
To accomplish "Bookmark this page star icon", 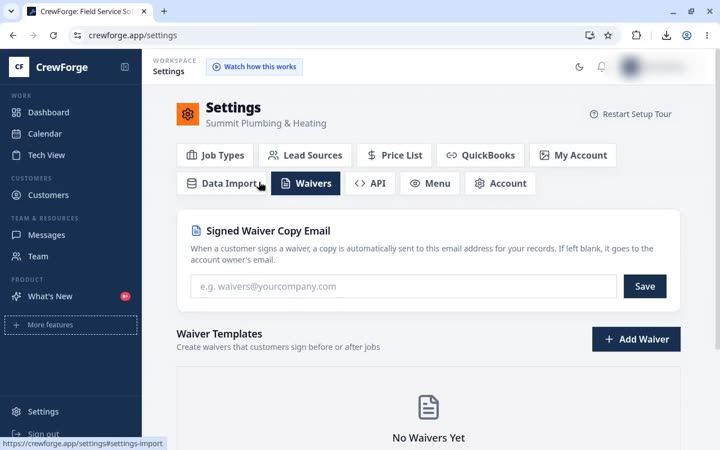I will pyautogui.click(x=608, y=35).
